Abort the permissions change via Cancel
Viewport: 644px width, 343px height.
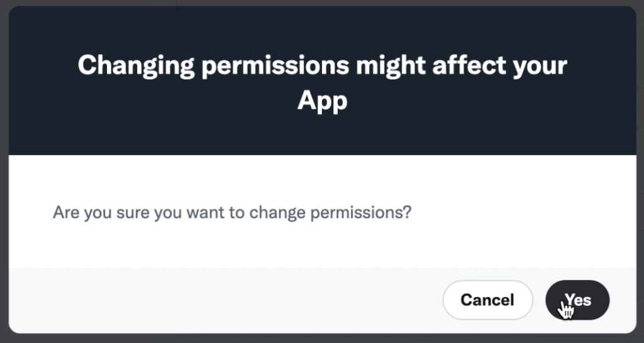487,300
